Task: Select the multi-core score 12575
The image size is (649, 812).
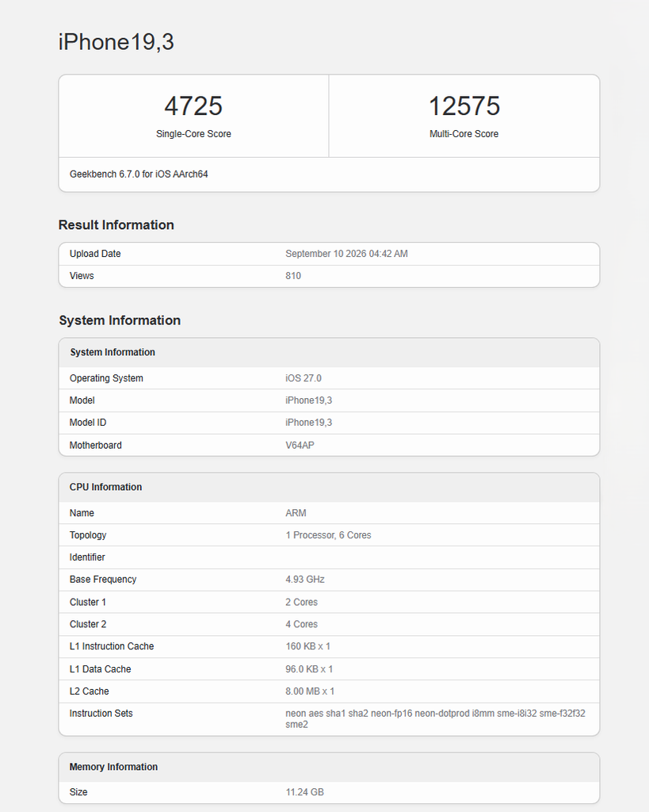Action: pos(464,106)
